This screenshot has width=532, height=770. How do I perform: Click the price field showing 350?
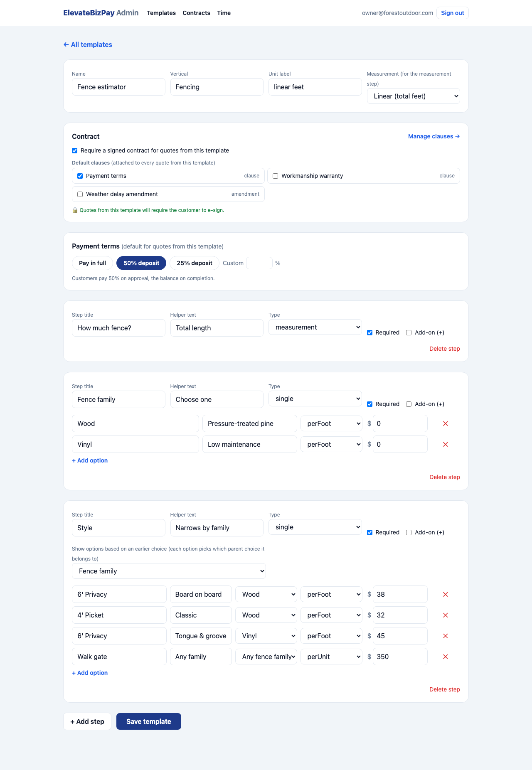pos(400,657)
